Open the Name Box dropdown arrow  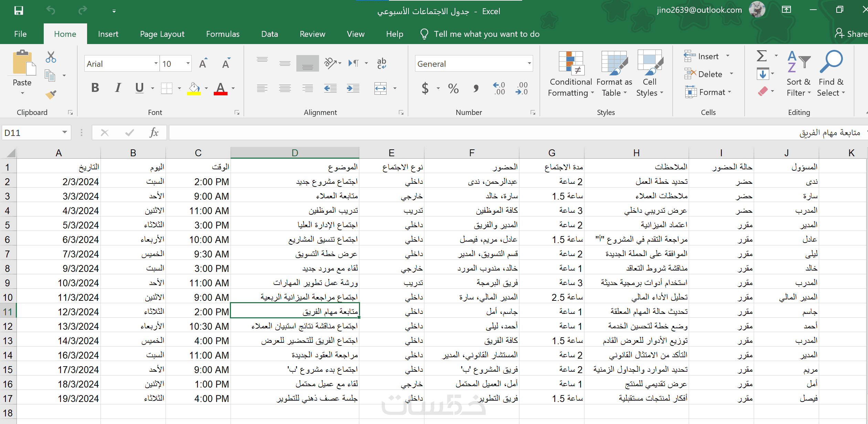click(64, 132)
